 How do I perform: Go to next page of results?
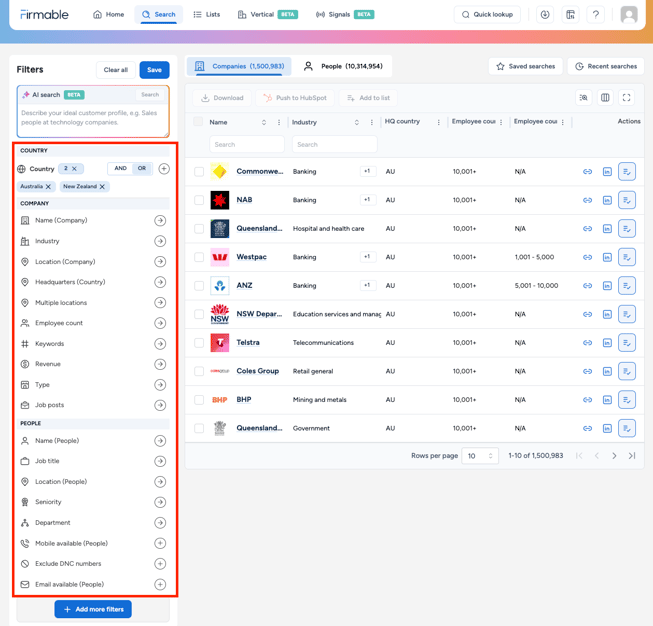(x=614, y=456)
